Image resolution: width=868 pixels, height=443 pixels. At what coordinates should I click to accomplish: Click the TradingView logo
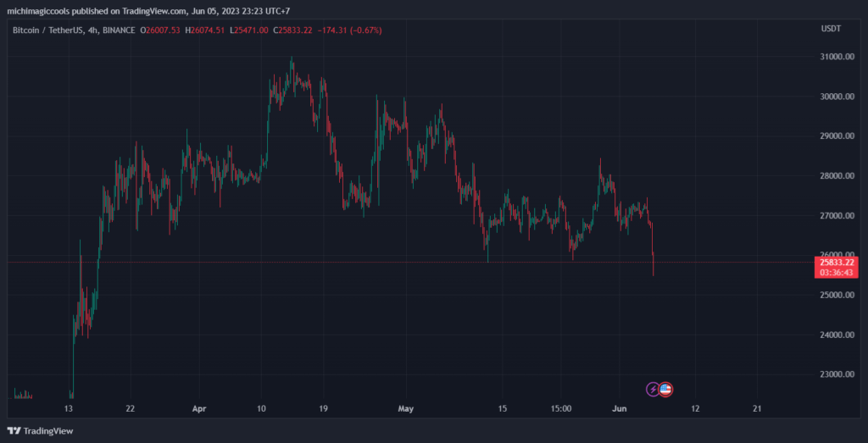pyautogui.click(x=42, y=430)
